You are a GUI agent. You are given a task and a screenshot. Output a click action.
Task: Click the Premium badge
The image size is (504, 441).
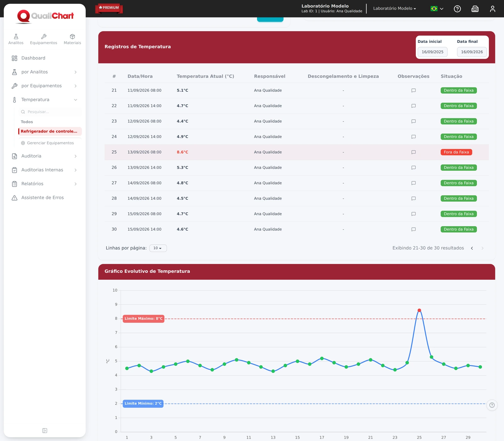point(109,8)
